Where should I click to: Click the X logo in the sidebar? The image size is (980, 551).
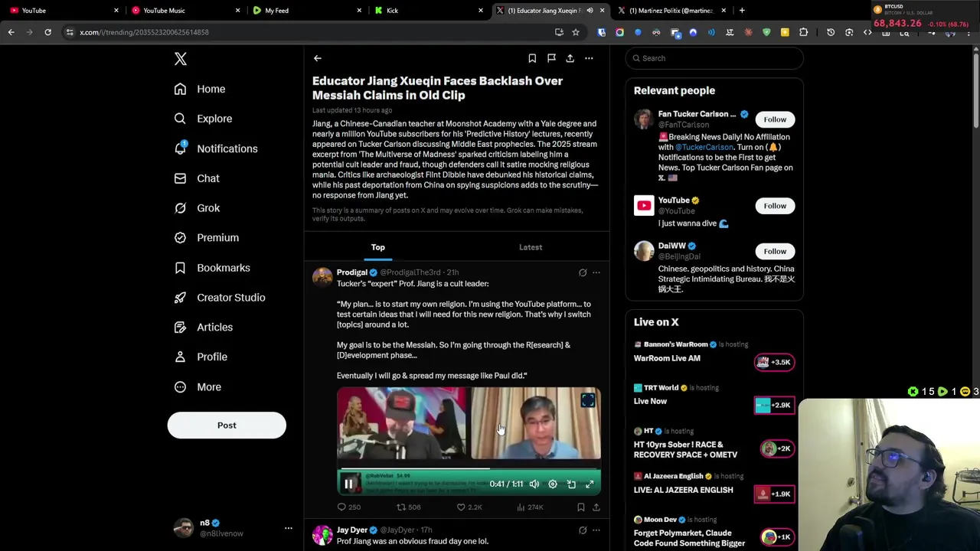180,59
